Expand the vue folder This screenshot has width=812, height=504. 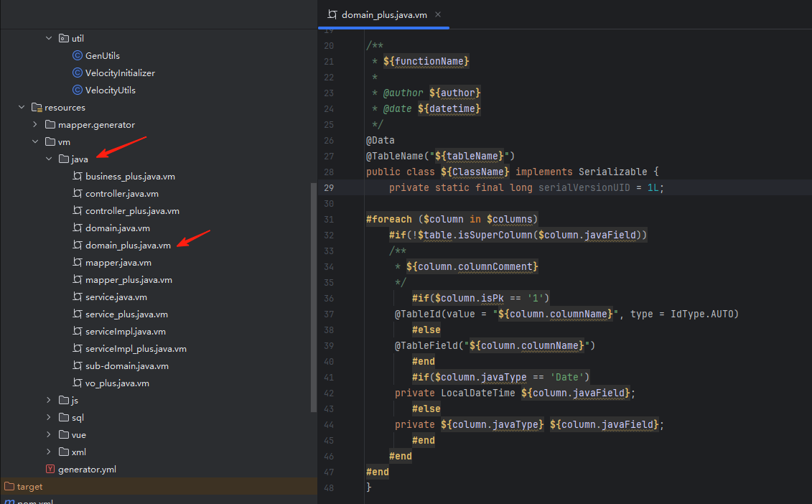tap(49, 434)
